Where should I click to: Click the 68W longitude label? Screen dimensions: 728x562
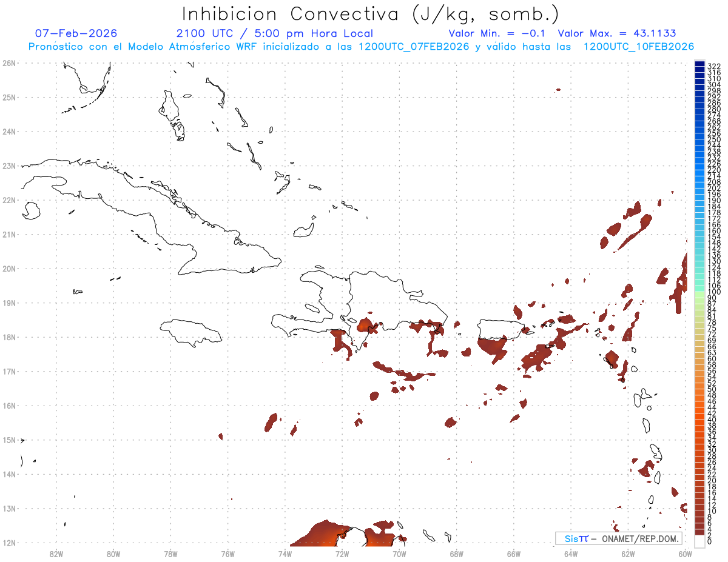(457, 553)
